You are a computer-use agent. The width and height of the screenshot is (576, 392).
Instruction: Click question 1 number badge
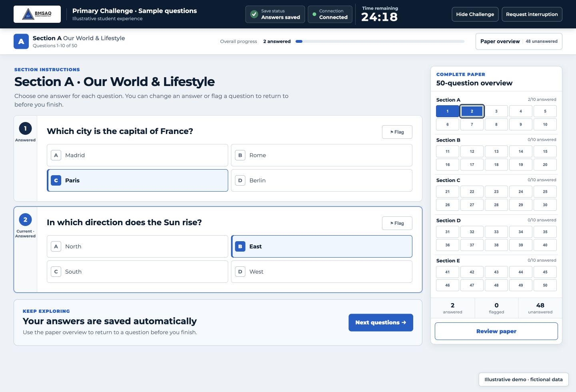pos(25,128)
